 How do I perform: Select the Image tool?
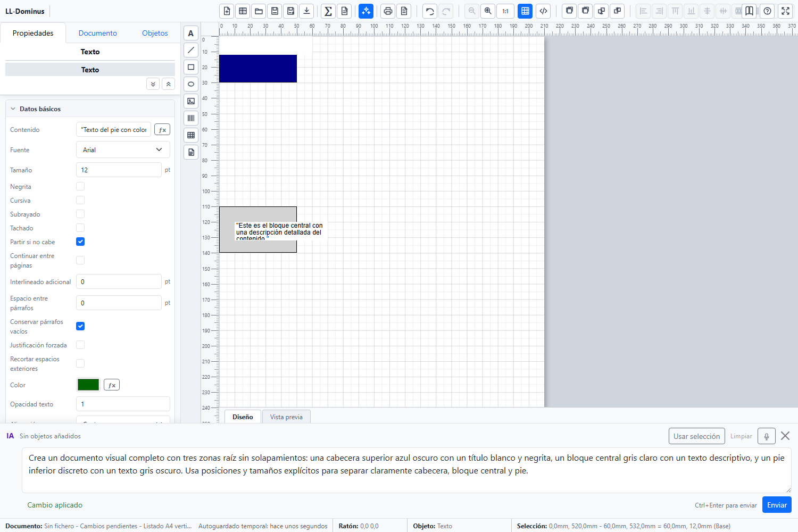191,101
